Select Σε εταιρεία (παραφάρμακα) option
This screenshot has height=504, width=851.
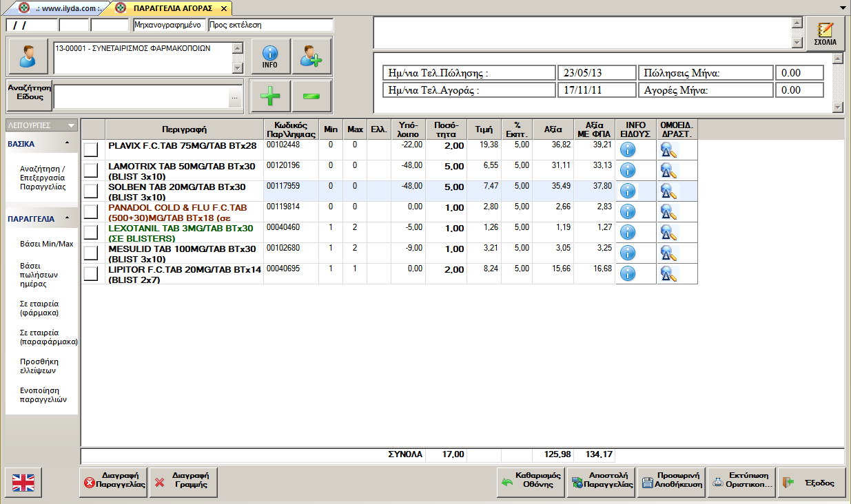tap(48, 337)
